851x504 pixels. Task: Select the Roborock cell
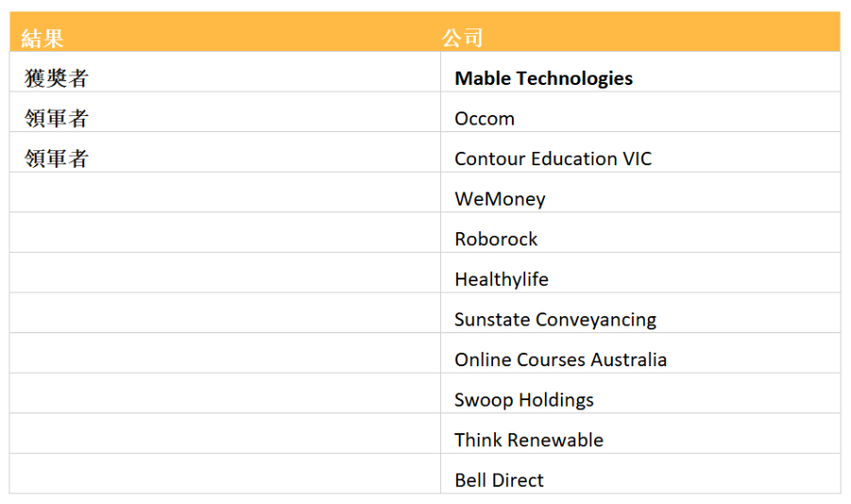tap(496, 239)
